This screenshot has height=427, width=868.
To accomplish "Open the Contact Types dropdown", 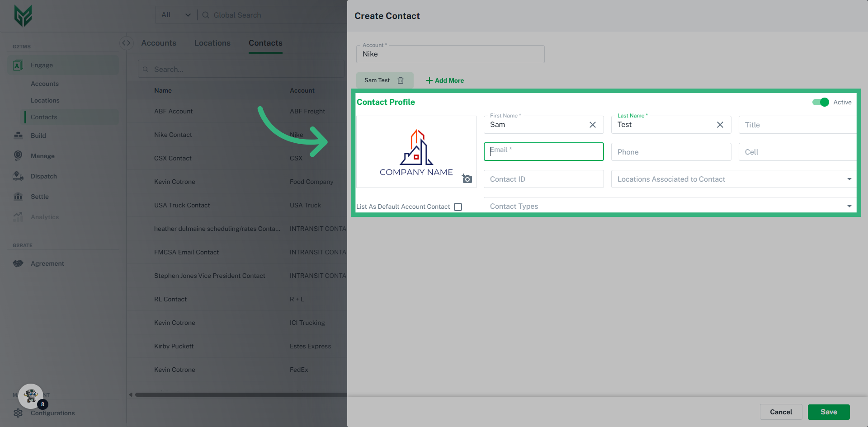I will pos(849,206).
